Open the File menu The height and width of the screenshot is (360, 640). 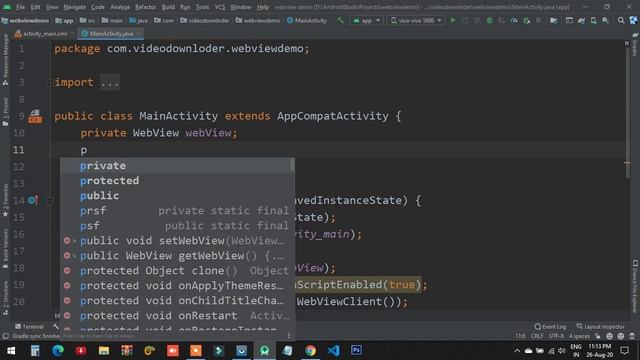pyautogui.click(x=20, y=7)
